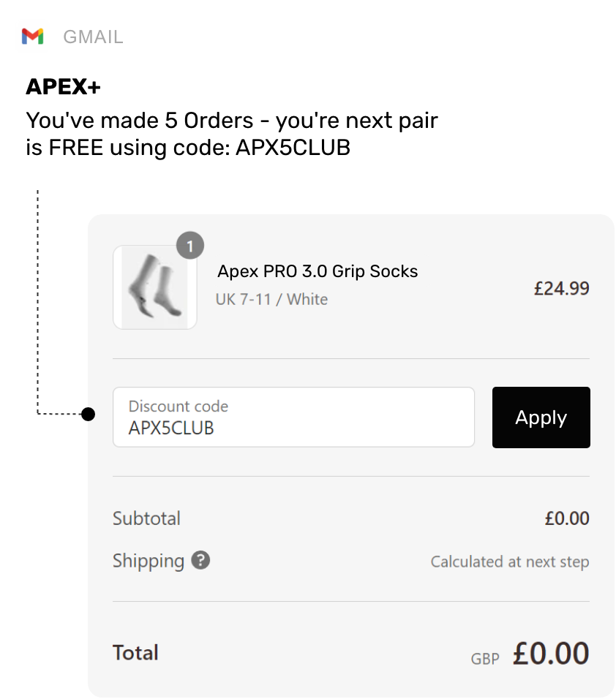Click the GBP currency label
The height and width of the screenshot is (699, 616).
point(485,659)
